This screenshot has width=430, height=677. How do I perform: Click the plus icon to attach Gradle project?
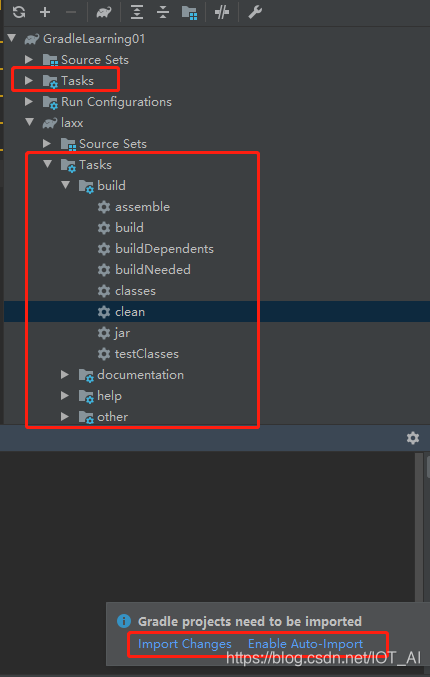(x=45, y=12)
